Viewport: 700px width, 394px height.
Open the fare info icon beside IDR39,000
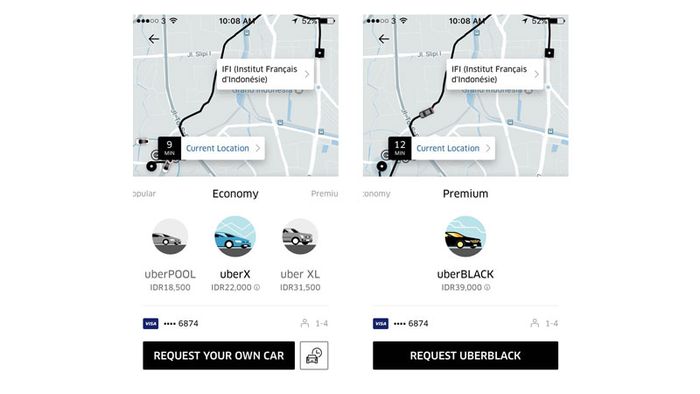click(x=488, y=288)
